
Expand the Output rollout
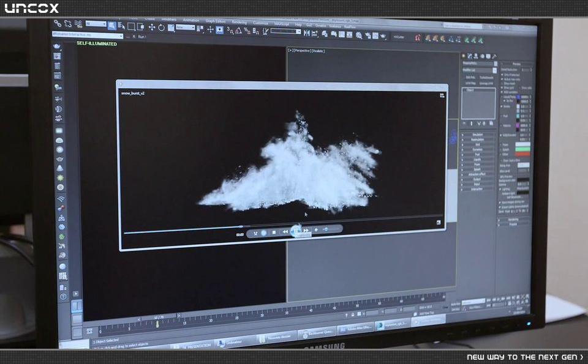pos(478,179)
